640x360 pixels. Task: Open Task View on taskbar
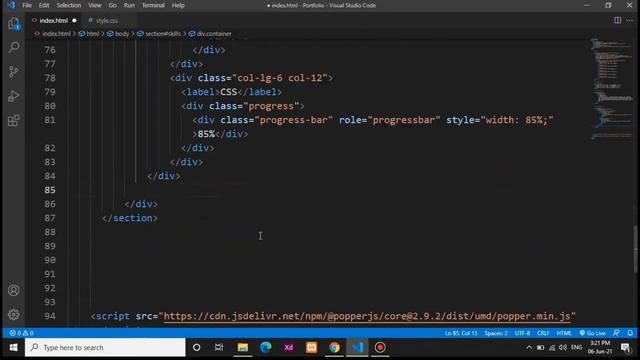coord(219,347)
